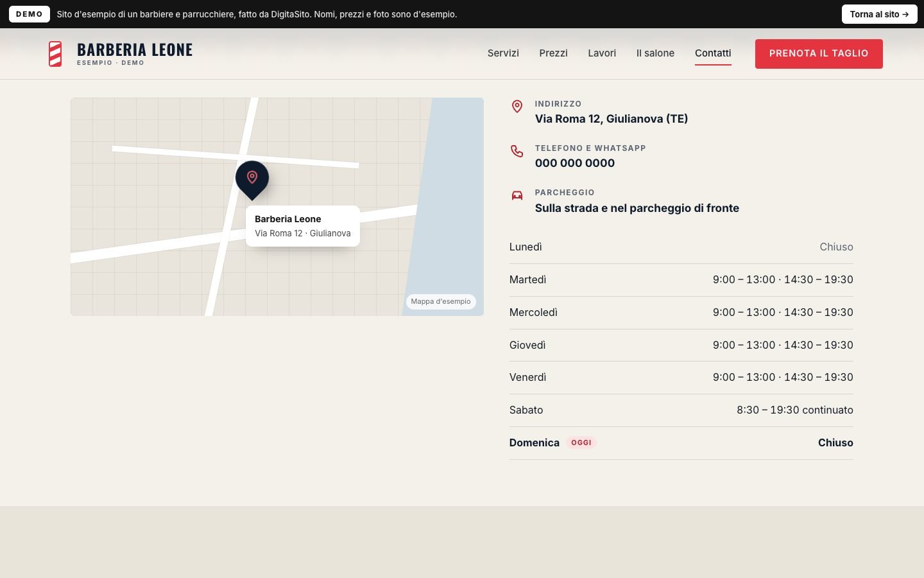Click Sabato hours 8:30 – 19:30 continuato

(x=795, y=410)
